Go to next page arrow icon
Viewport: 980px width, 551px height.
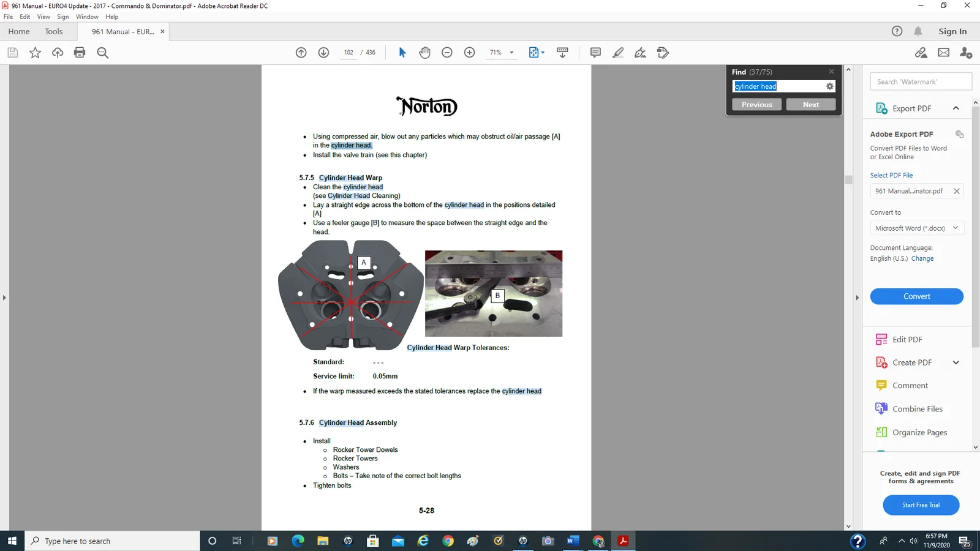323,53
